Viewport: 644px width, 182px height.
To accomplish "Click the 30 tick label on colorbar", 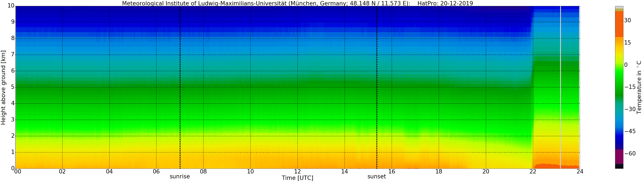I will click(627, 21).
